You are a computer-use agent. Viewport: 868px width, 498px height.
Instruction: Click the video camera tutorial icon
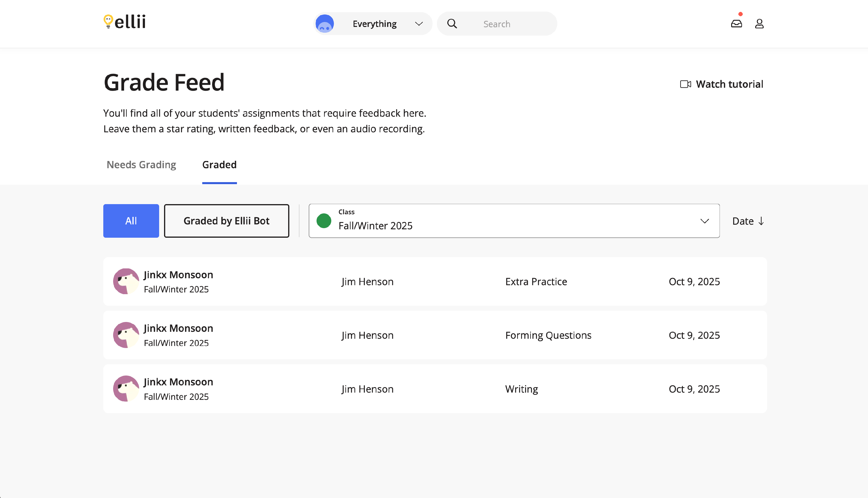tap(685, 84)
